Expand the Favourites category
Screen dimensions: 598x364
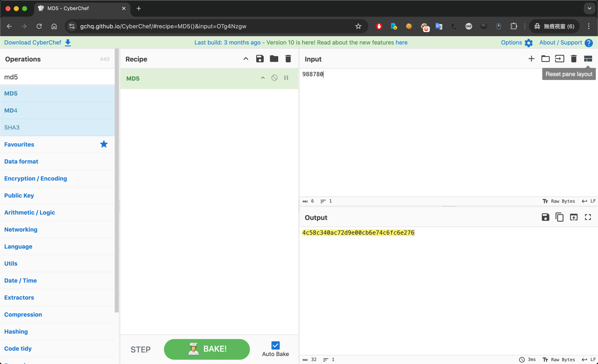pos(57,144)
